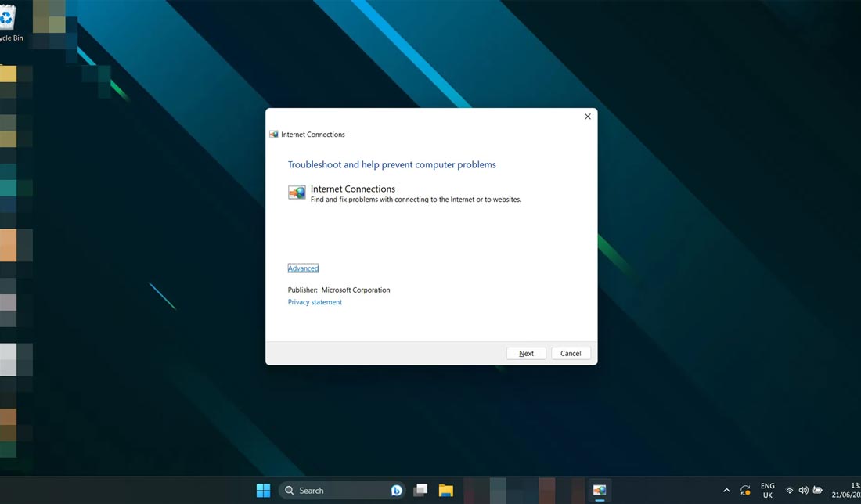Open the Wi-Fi network tray icon
The width and height of the screenshot is (861, 504).
pyautogui.click(x=789, y=491)
